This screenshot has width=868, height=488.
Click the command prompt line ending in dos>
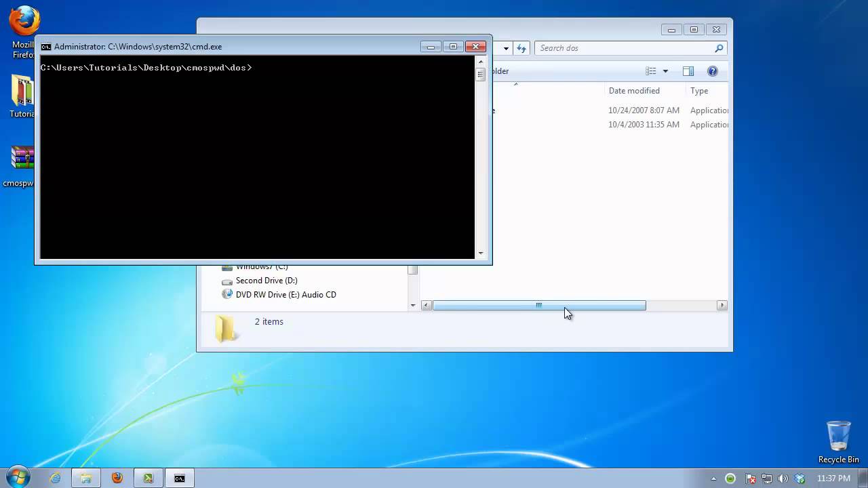click(x=146, y=68)
